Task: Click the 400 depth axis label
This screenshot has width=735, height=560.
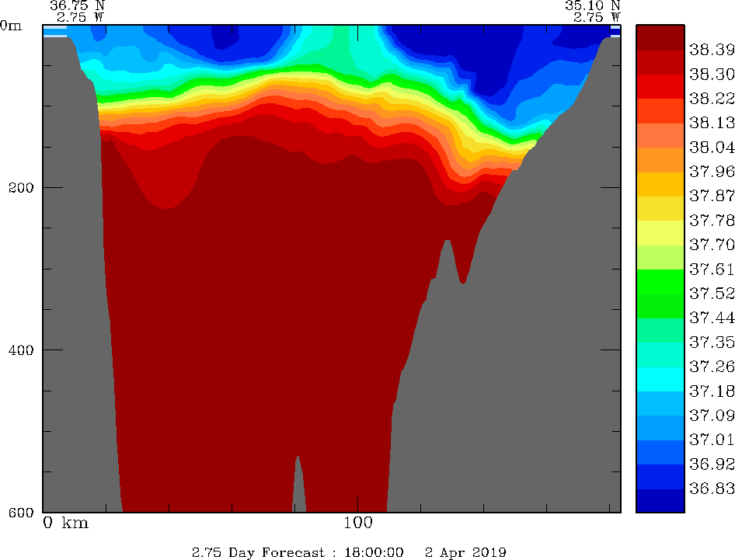Action: point(21,350)
